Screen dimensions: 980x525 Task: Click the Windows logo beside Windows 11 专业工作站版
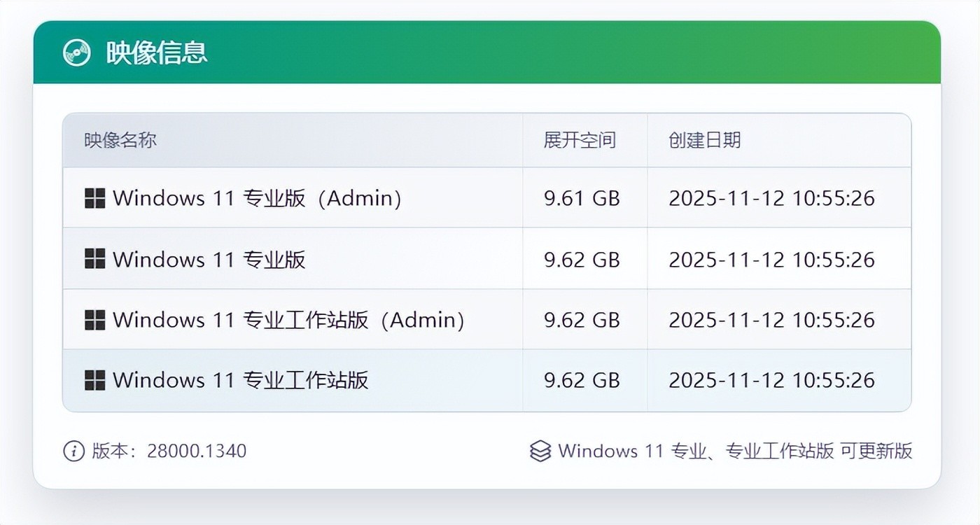point(94,380)
